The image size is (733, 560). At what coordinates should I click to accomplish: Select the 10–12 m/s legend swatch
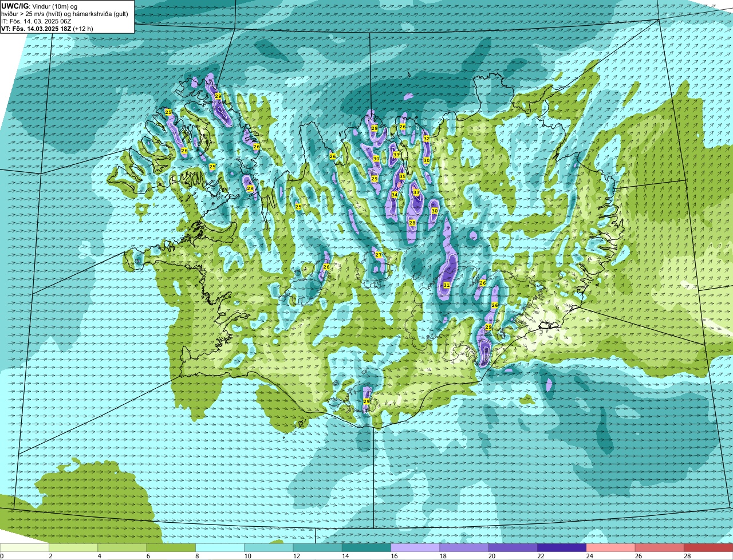(269, 548)
